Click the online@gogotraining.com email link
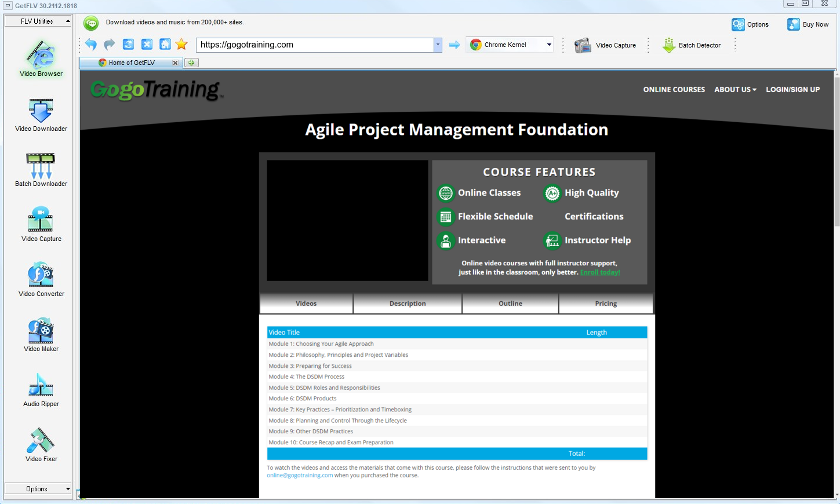 [x=300, y=476]
